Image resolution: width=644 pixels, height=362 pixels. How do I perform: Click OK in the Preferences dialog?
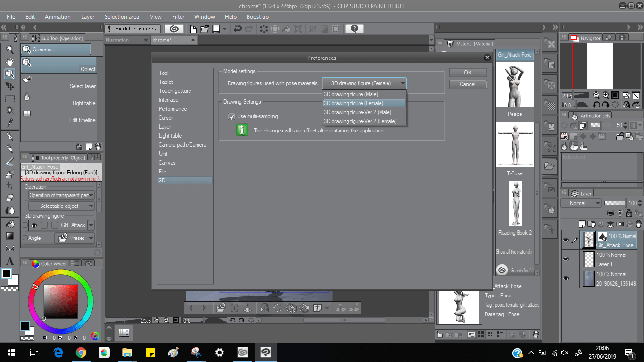pyautogui.click(x=468, y=73)
